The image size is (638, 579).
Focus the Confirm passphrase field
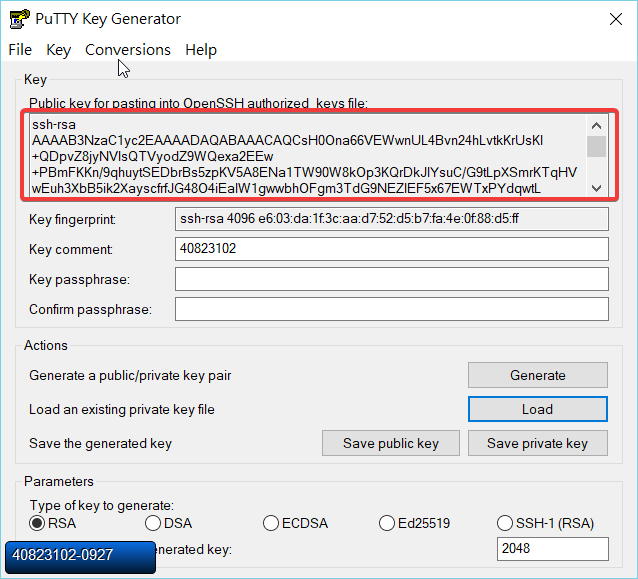point(392,309)
